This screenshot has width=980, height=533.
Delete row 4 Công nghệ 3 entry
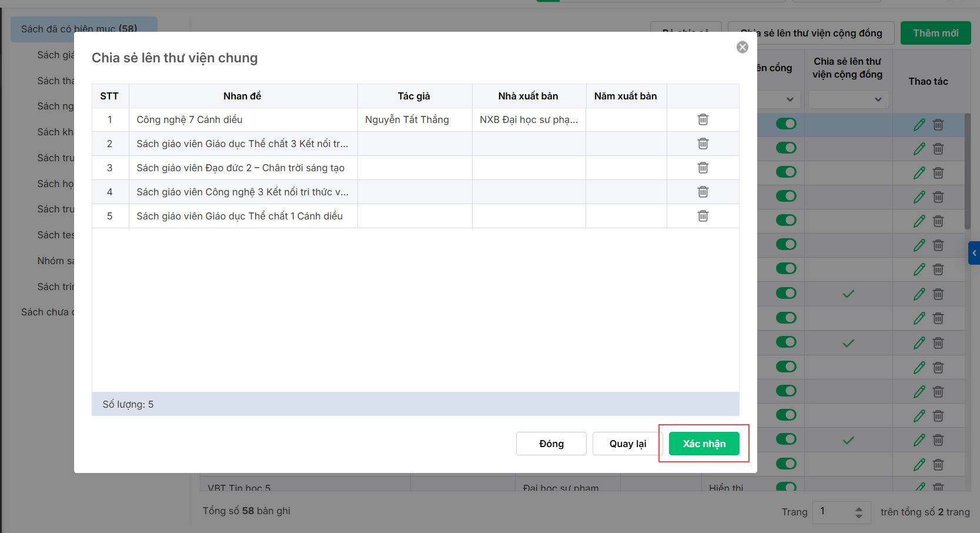[703, 192]
